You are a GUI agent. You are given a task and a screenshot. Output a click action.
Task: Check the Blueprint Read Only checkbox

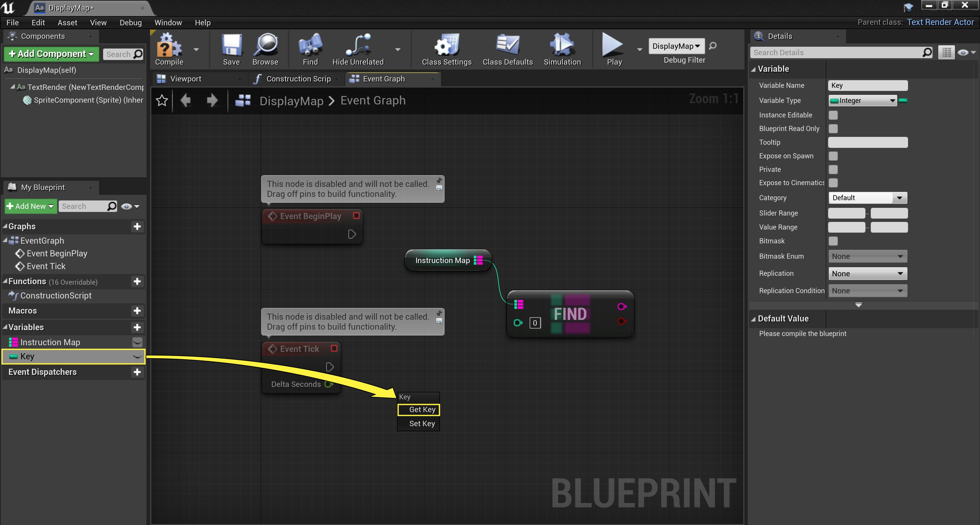point(833,129)
